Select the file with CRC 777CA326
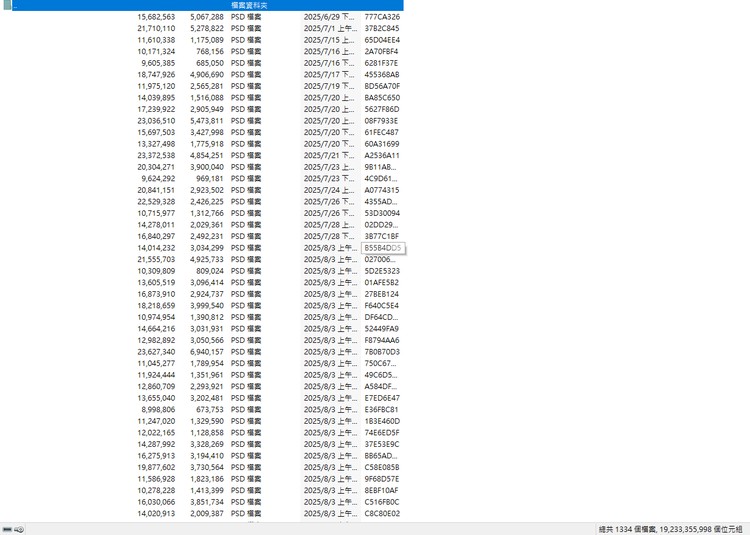This screenshot has width=750, height=535. tap(381, 17)
